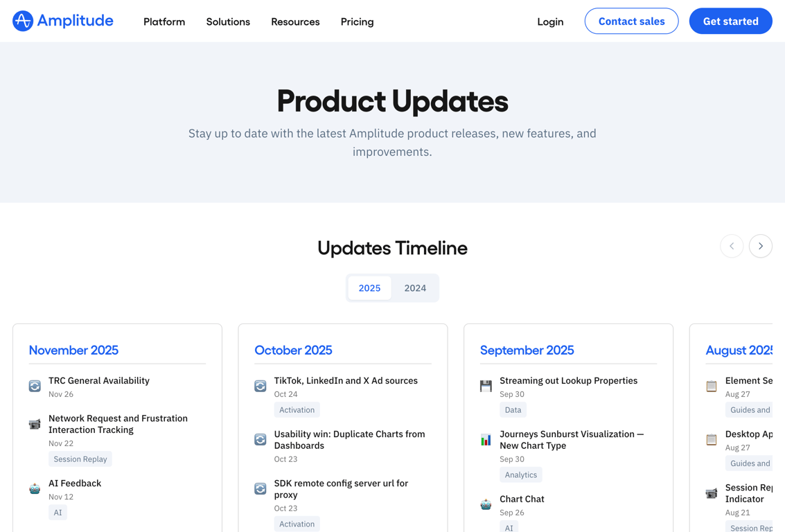Select the 2025 timeline tab

[x=369, y=288]
